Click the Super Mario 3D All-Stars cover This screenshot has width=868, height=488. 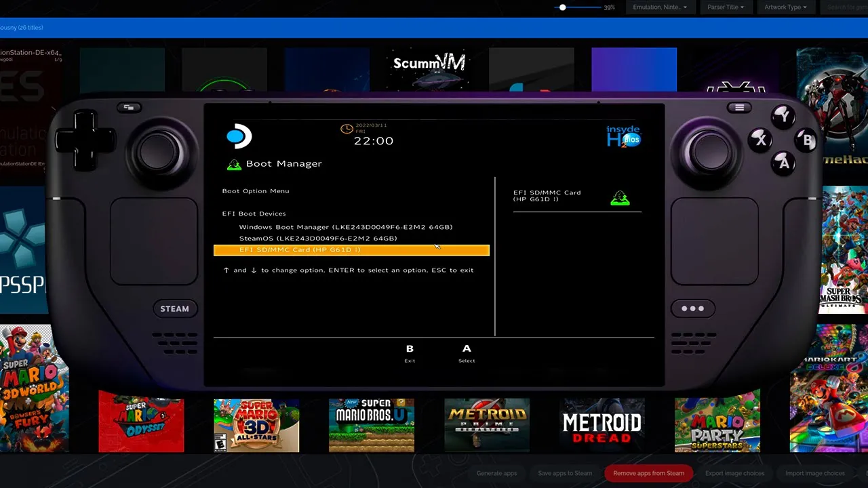point(256,425)
